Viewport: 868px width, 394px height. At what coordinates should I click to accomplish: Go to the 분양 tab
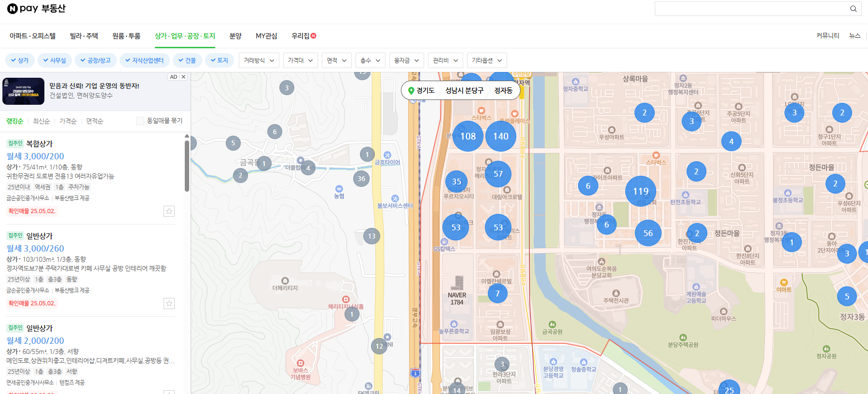click(x=235, y=36)
